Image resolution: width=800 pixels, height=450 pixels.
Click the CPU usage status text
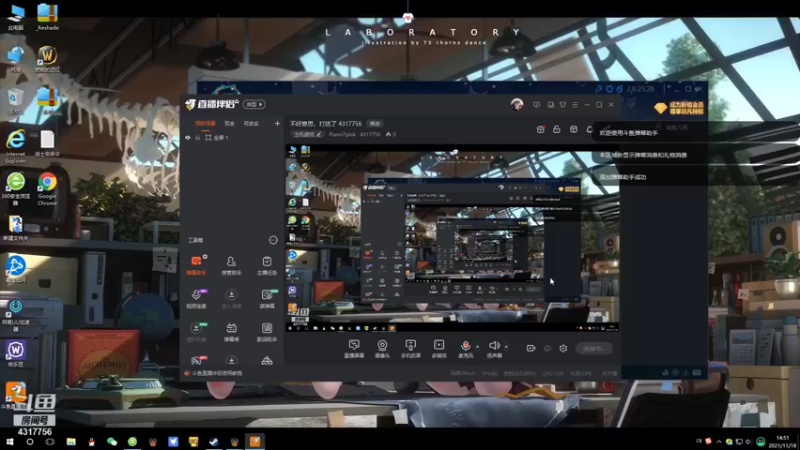coord(553,373)
